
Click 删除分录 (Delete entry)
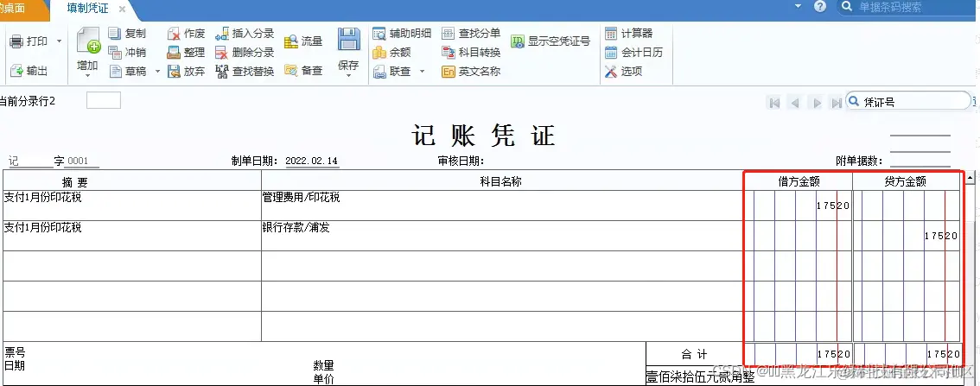point(245,53)
